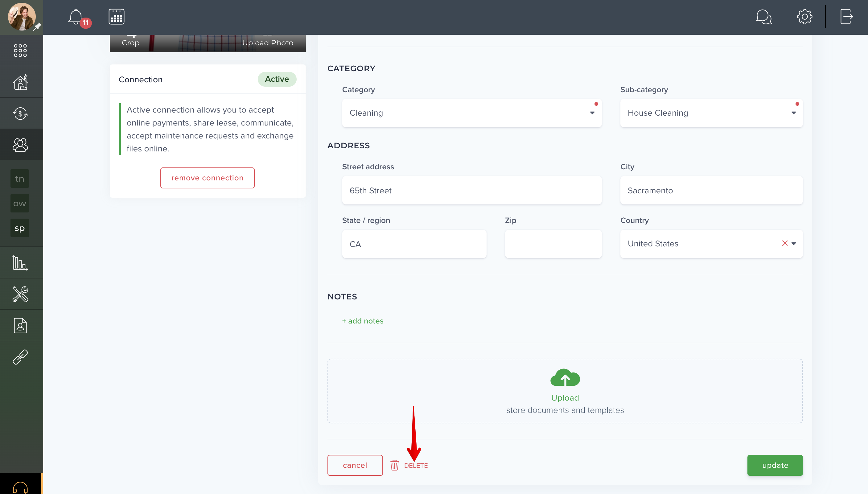Open the links chain icon in sidebar

pyautogui.click(x=20, y=357)
